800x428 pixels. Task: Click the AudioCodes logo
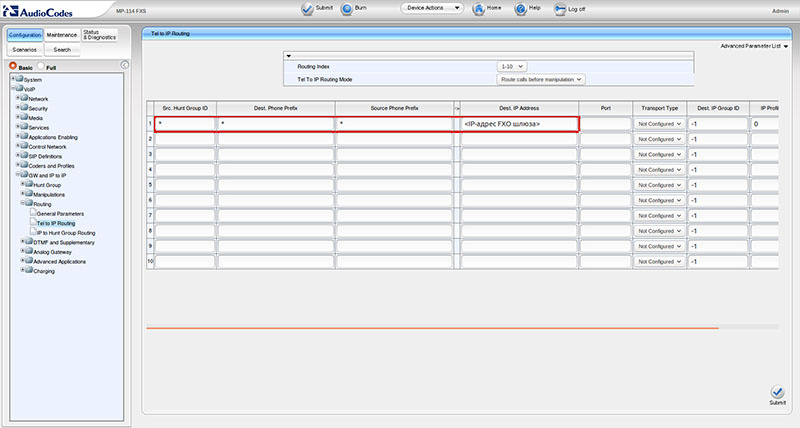(x=38, y=11)
